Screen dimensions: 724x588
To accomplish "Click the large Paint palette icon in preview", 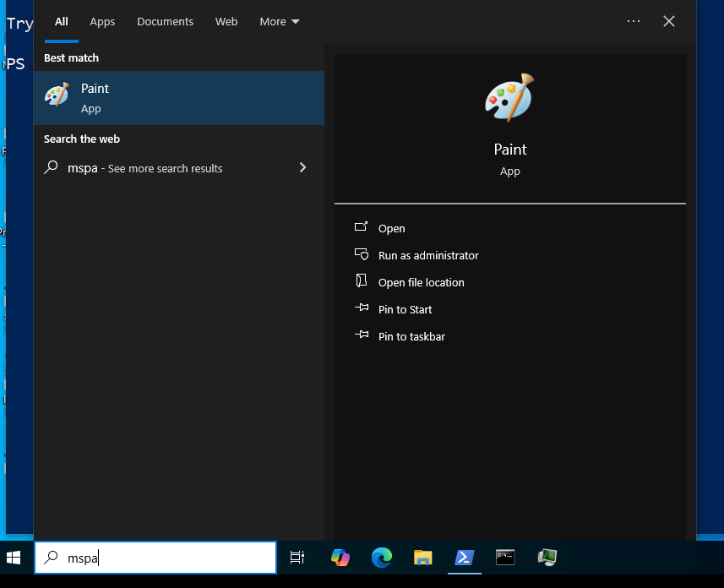I will pos(509,98).
